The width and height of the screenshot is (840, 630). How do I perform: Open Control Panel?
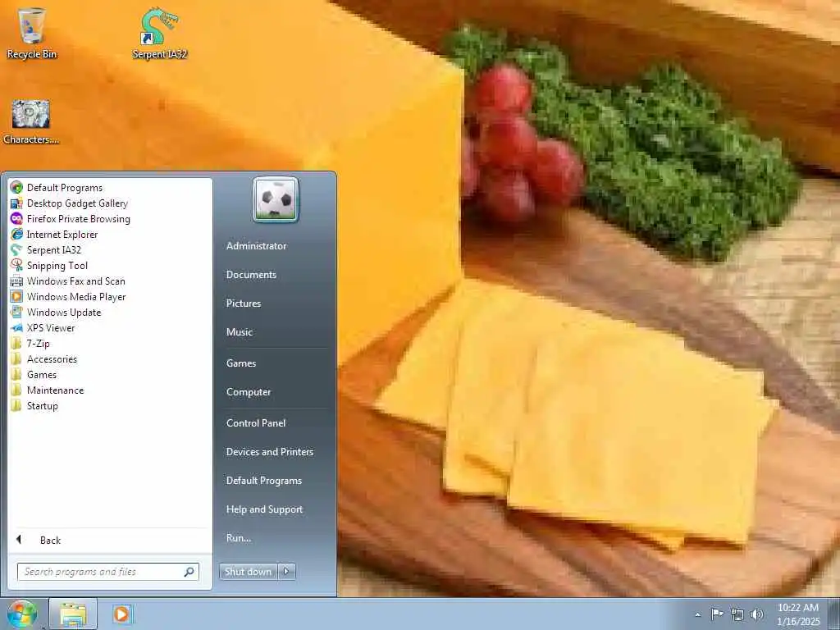(256, 423)
